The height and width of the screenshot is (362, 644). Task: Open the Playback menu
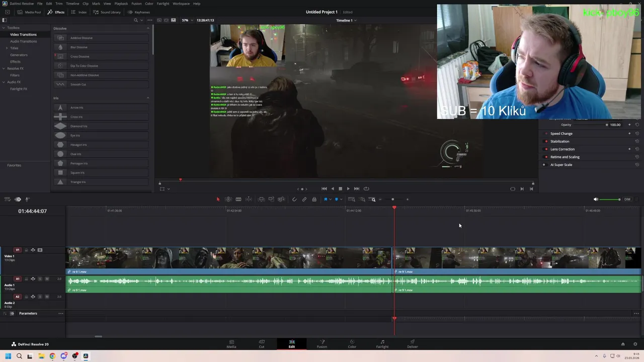coord(121,4)
